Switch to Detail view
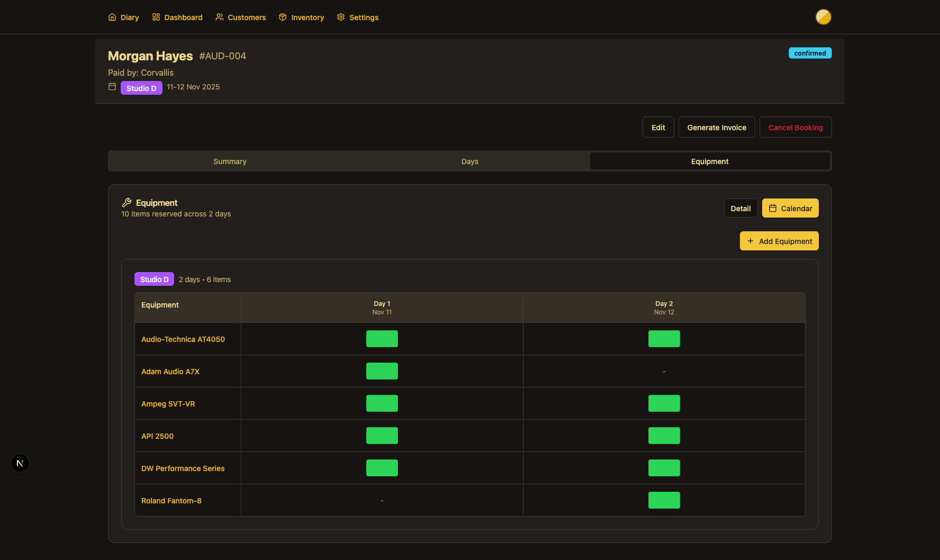Viewport: 940px width, 560px height. point(740,208)
